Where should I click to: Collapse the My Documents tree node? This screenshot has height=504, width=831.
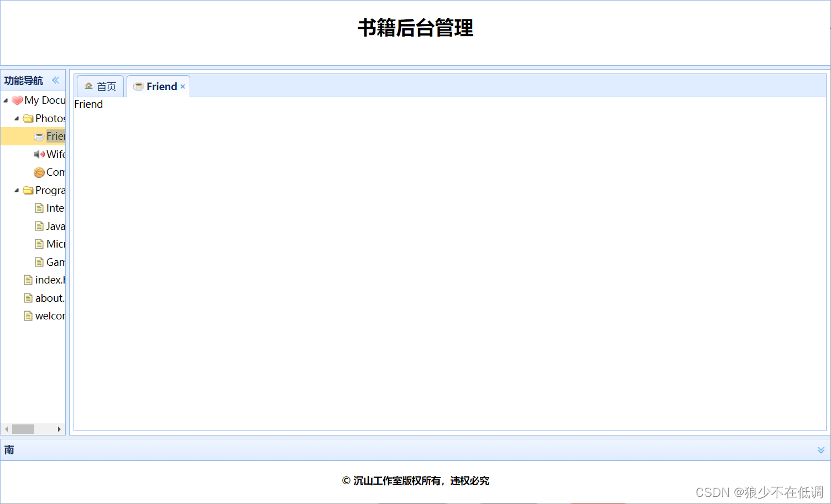[6, 100]
